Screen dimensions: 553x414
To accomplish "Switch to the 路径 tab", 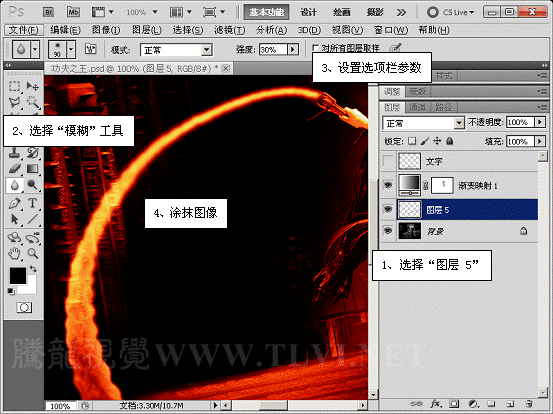I will pyautogui.click(x=443, y=107).
